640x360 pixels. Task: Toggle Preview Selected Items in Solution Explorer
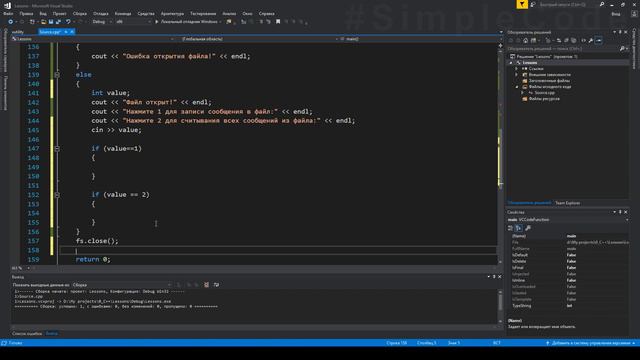coord(599,40)
